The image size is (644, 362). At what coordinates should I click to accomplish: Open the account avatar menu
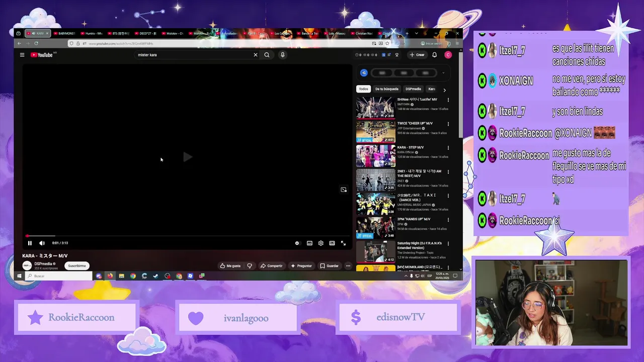coord(448,55)
